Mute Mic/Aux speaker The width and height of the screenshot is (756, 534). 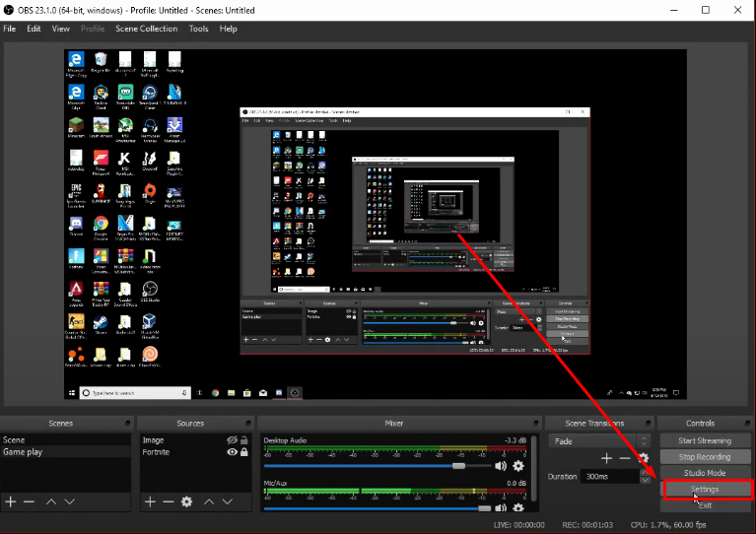coord(501,507)
